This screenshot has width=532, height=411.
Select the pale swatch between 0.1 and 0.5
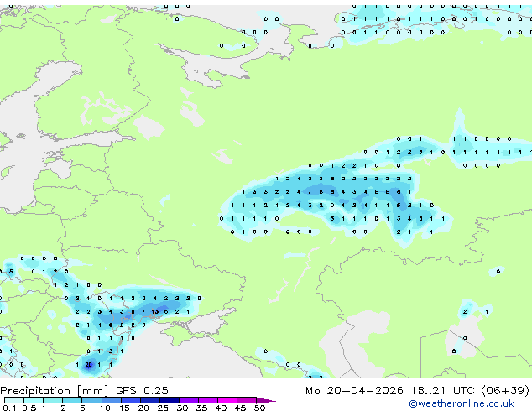coord(14,400)
